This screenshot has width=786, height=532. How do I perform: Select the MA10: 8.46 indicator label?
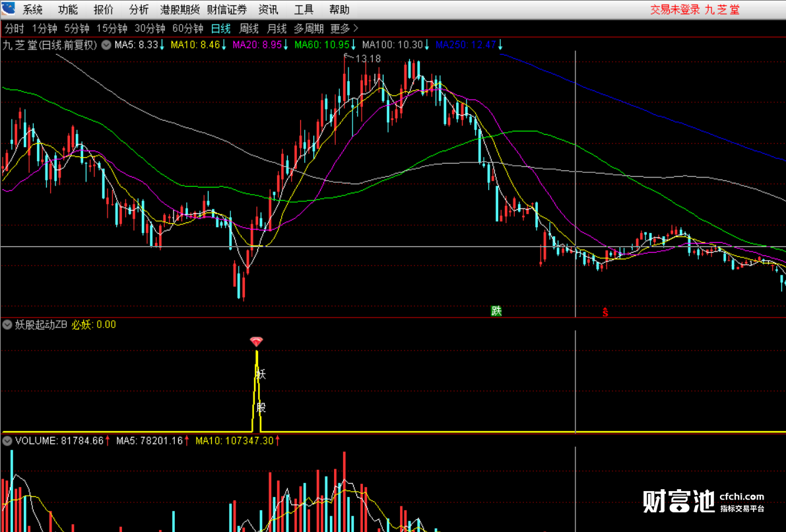click(x=199, y=45)
